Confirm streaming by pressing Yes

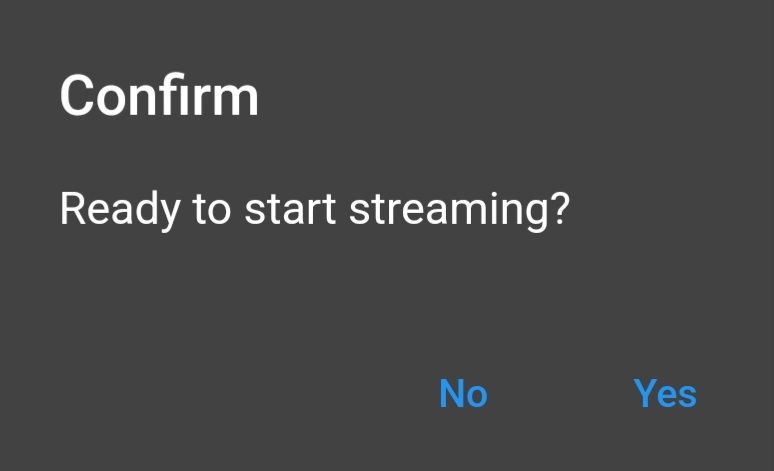[665, 394]
